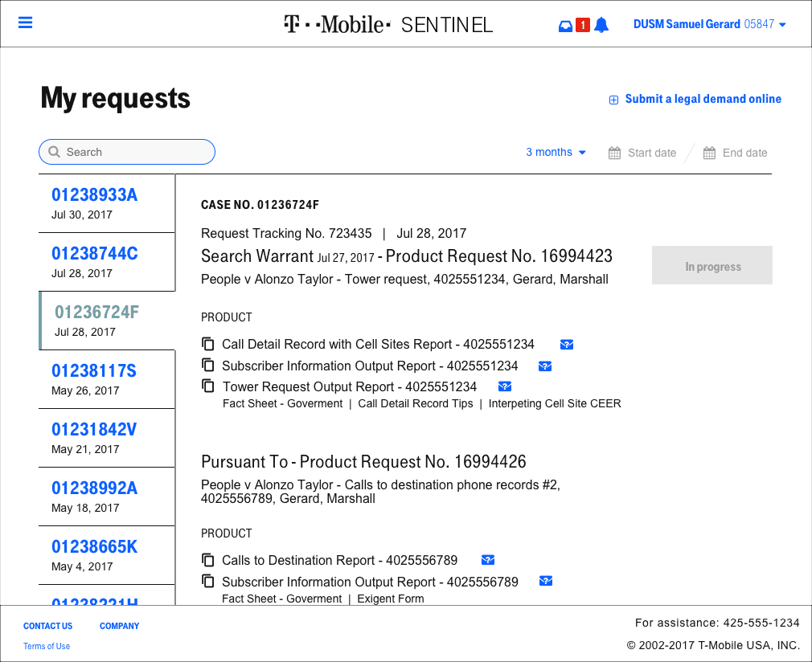Open the Call Detail Record Tips link
Screen dimensions: 812x662
pyautogui.click(x=416, y=403)
